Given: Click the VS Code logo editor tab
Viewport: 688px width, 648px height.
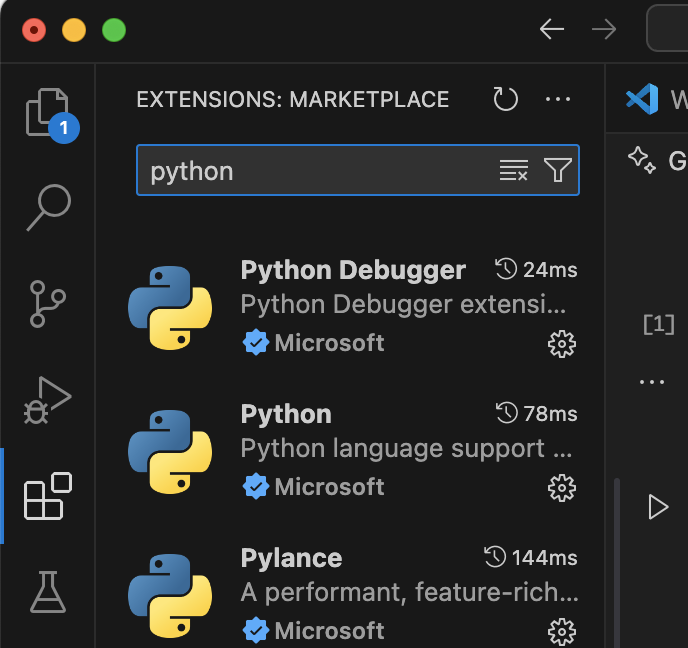Looking at the screenshot, I should (642, 99).
